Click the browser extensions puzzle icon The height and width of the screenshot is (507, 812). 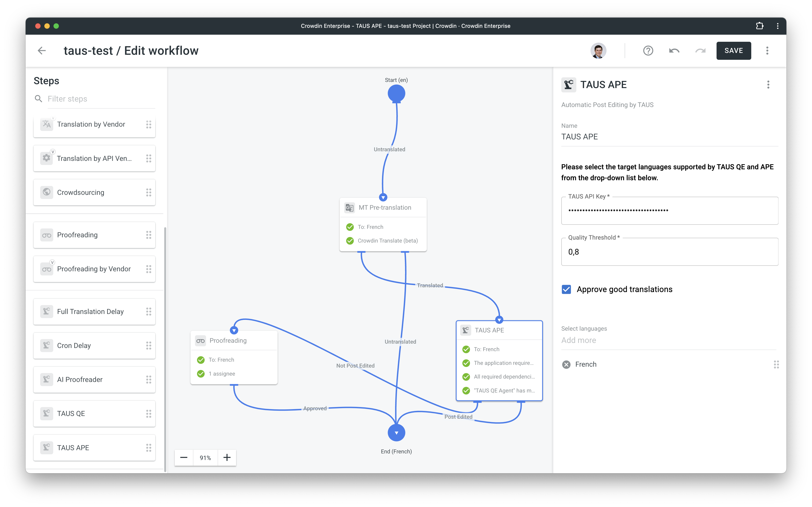(x=760, y=26)
